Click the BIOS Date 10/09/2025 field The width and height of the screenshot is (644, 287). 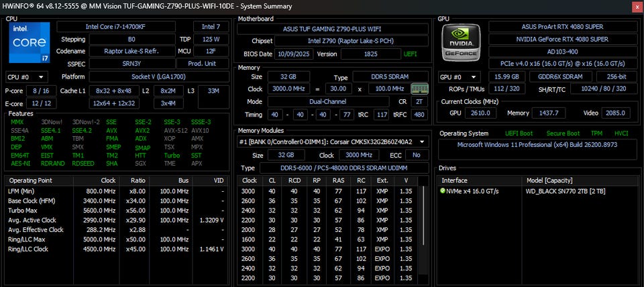pos(294,54)
